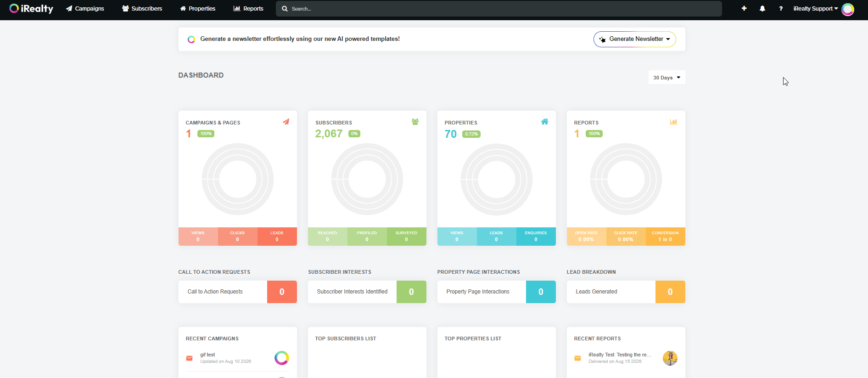The width and height of the screenshot is (868, 378).
Task: Click the user avatar in top right
Action: pyautogui.click(x=848, y=9)
